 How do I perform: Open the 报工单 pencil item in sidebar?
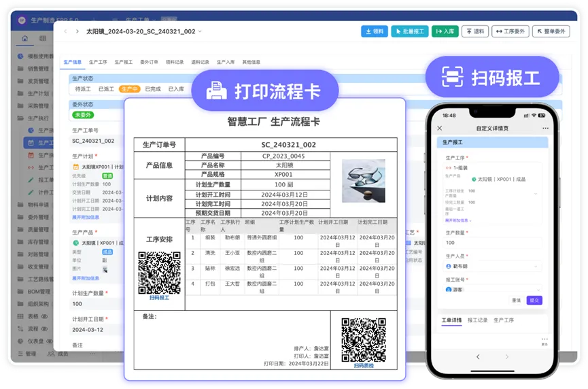click(41, 180)
